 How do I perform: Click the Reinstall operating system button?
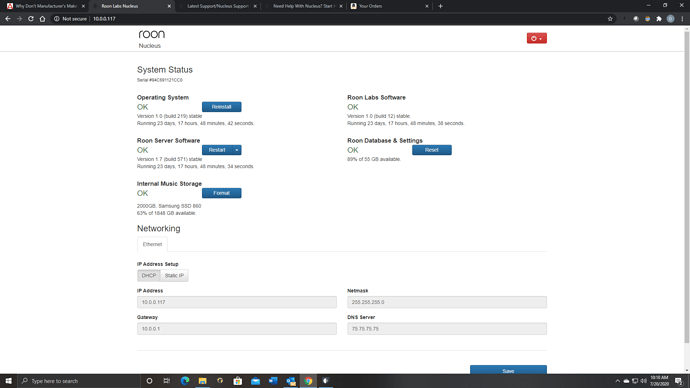(221, 107)
